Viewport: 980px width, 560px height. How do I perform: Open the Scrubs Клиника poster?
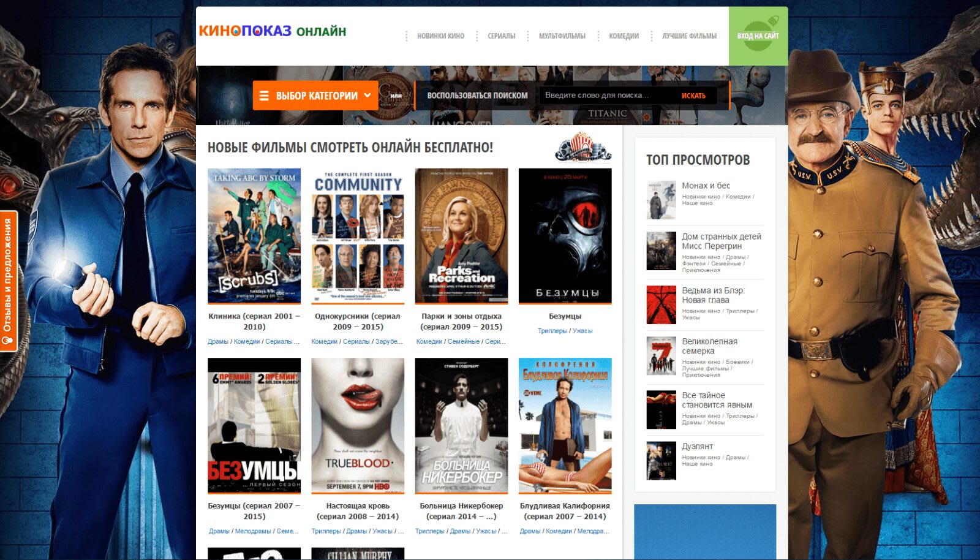click(x=254, y=236)
